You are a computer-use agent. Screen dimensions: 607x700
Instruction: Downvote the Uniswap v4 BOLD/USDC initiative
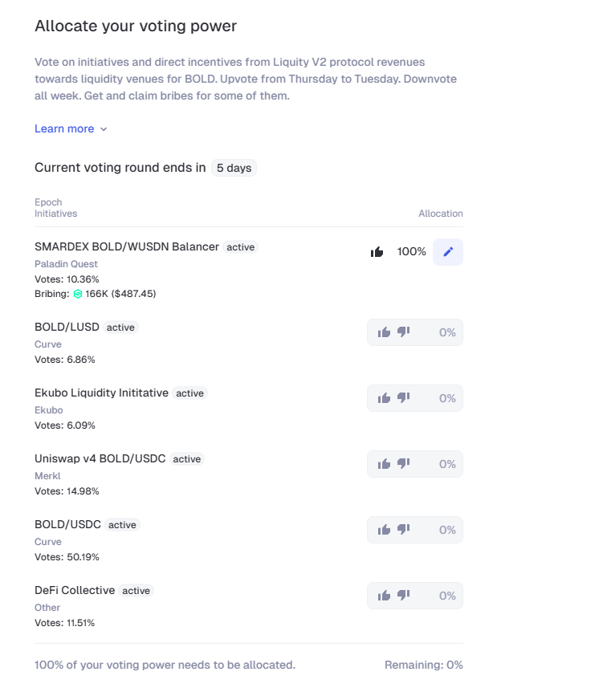tap(403, 464)
